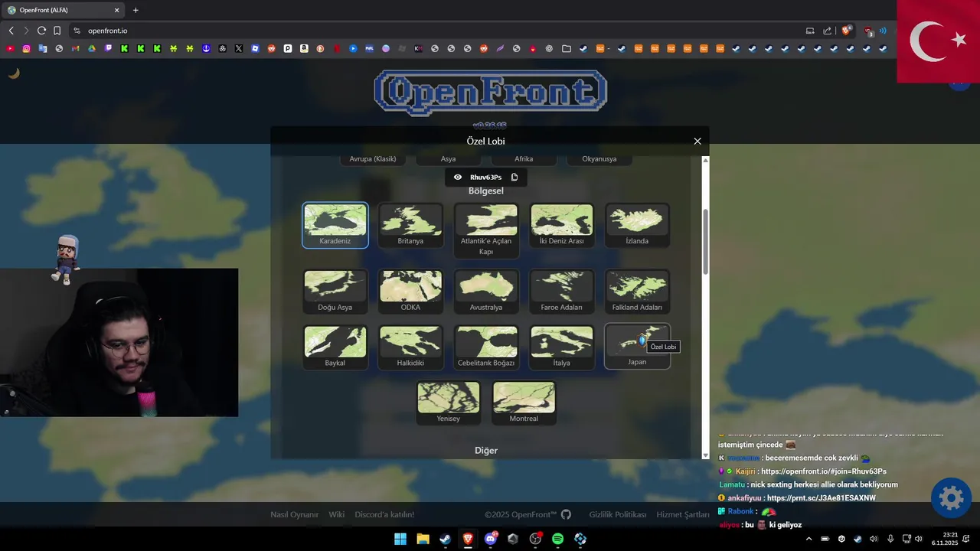Open the Discord'a katılın! link
980x551 pixels.
(384, 514)
